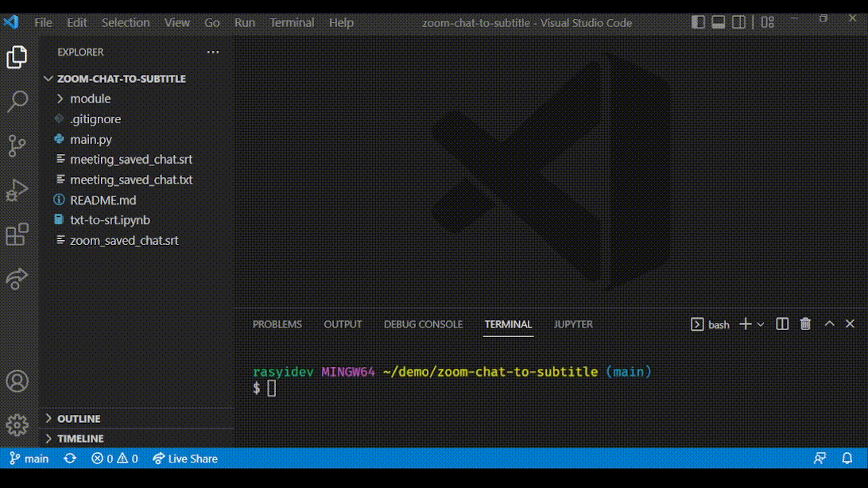
Task: Open the Help menu
Action: point(341,23)
